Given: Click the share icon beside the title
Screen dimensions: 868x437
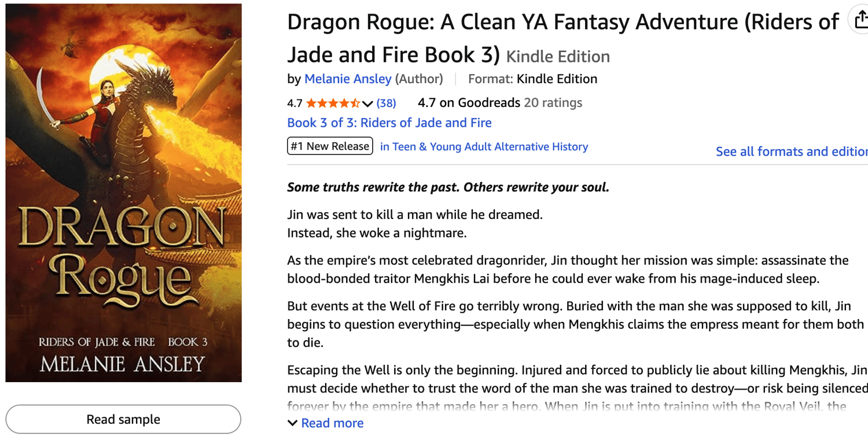Looking at the screenshot, I should pyautogui.click(x=860, y=20).
